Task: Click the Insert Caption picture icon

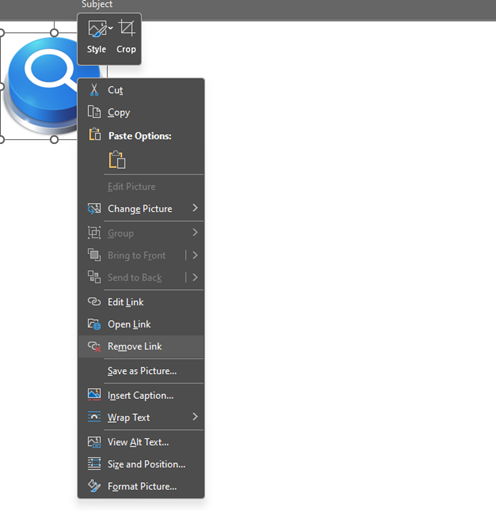Action: [94, 395]
